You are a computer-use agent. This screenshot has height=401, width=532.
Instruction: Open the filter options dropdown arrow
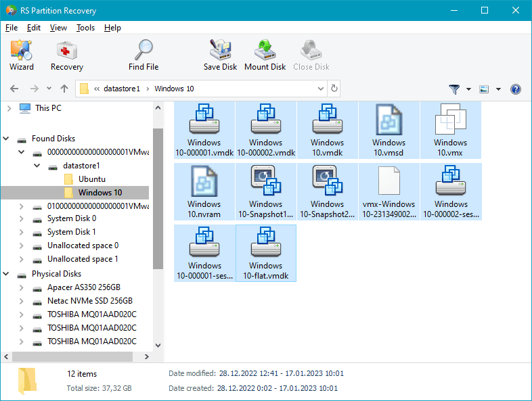[x=468, y=89]
